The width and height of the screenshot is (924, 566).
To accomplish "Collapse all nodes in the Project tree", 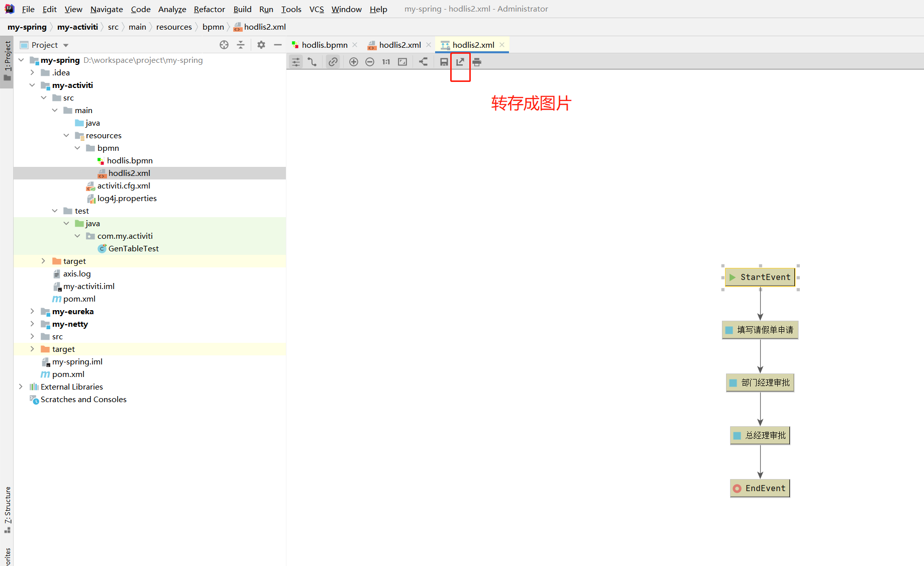I will pos(240,45).
